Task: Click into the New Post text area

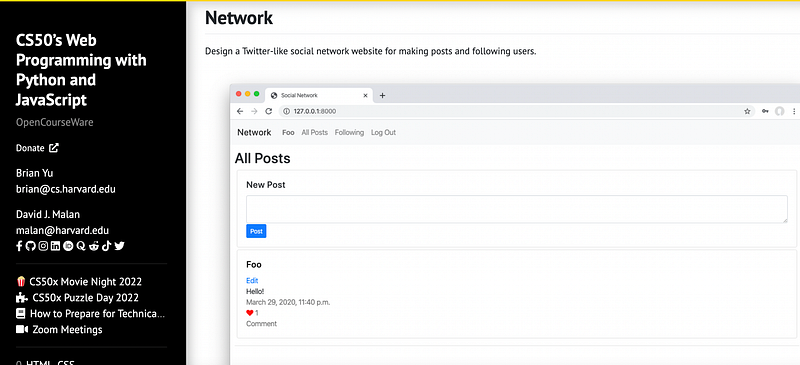Action: tap(517, 209)
